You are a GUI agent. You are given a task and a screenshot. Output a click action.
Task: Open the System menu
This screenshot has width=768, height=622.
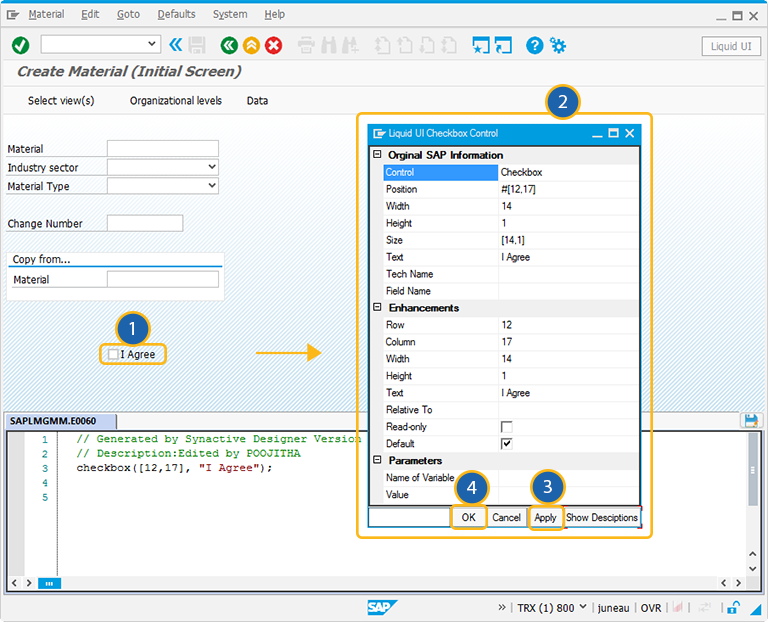230,15
